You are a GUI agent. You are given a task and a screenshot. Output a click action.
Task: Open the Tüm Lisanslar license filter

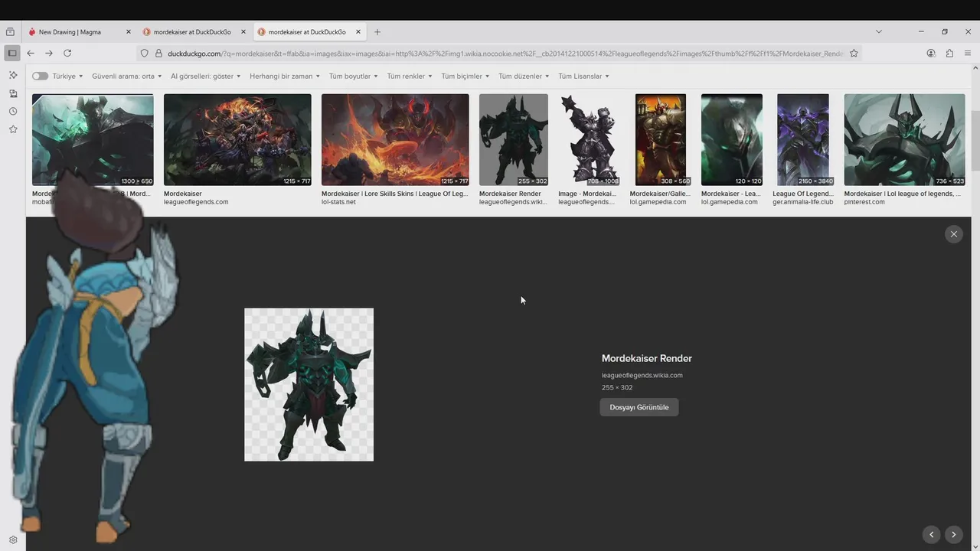pos(584,77)
